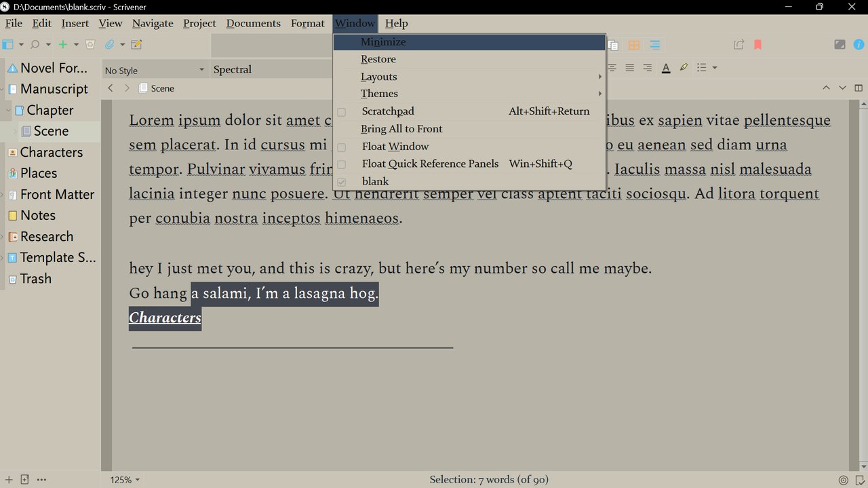Image resolution: width=868 pixels, height=488 pixels.
Task: Click the document notes icon in footer
Action: click(x=859, y=480)
